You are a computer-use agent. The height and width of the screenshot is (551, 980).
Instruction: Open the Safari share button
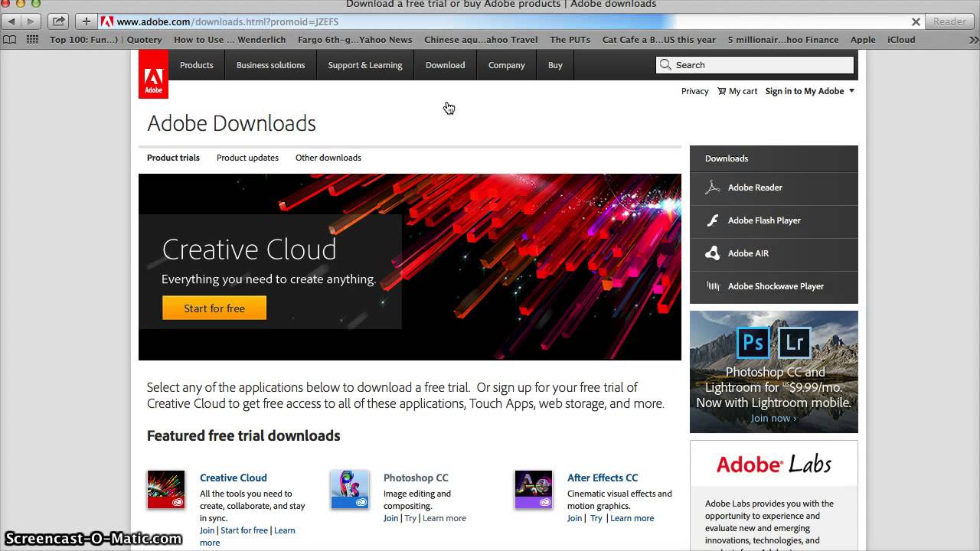tap(58, 21)
